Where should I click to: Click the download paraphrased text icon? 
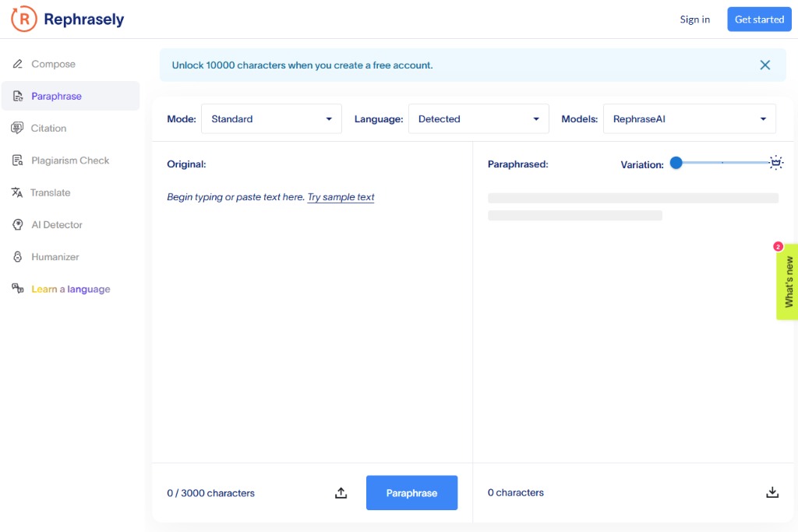(x=772, y=492)
